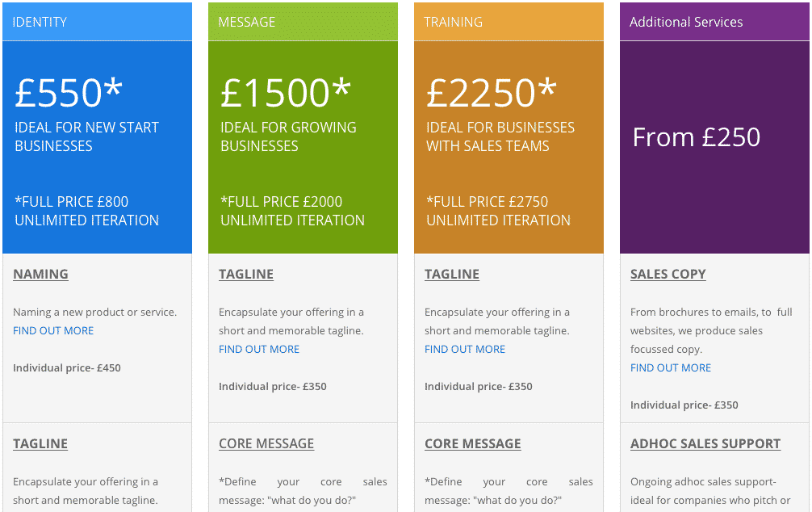Click the CORE MESSAGE heading in MESSAGE column
Image resolution: width=812 pixels, height=512 pixels.
pos(266,443)
